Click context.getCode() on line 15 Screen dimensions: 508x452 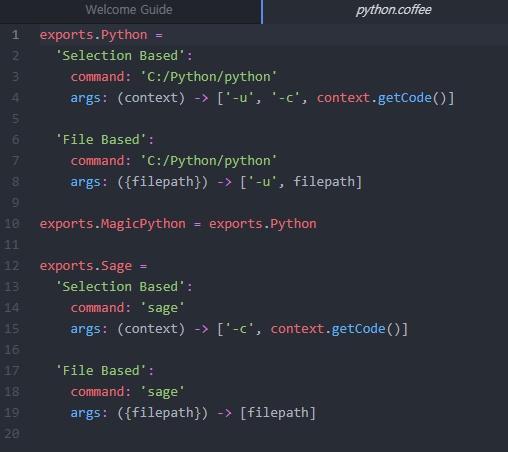coord(335,329)
